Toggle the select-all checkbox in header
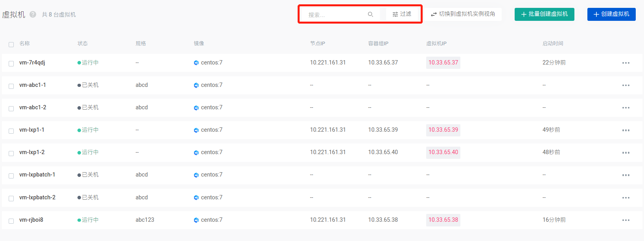The height and width of the screenshot is (241, 644). [x=11, y=44]
